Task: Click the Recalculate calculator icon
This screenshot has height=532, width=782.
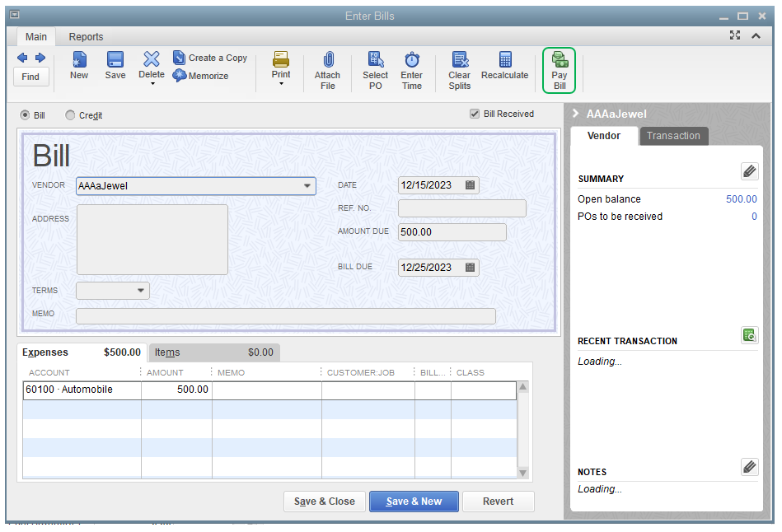Action: [505, 59]
